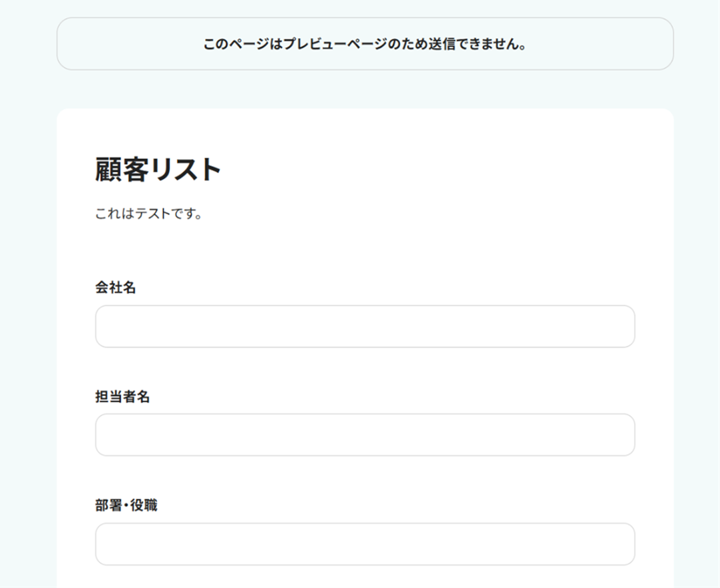Click the text box under 会社名
This screenshot has width=720, height=588.
point(365,326)
